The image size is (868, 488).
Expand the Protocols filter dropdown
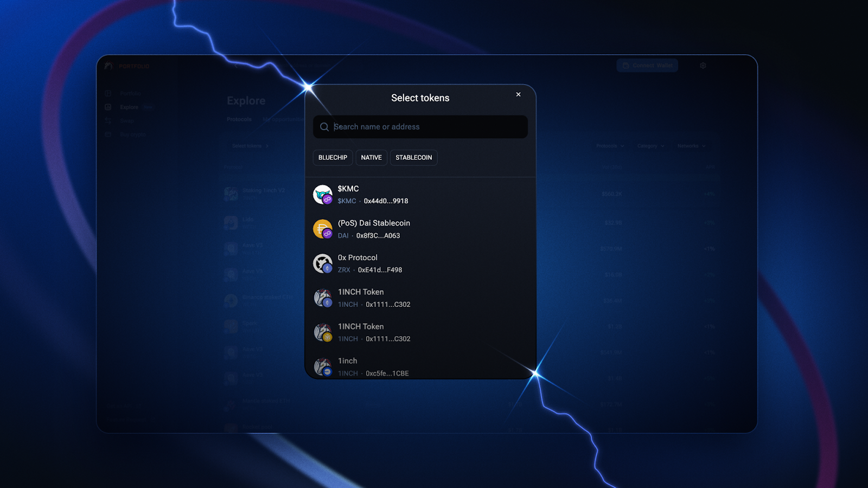[610, 146]
